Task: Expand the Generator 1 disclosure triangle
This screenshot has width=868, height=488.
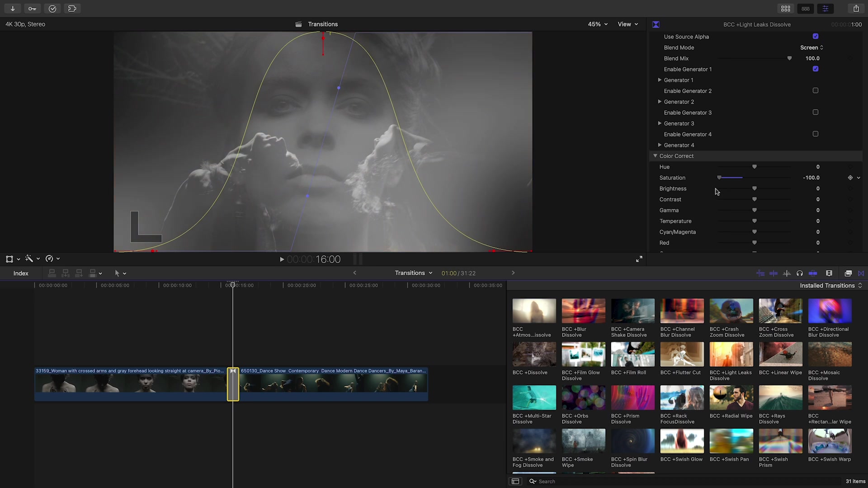Action: click(x=660, y=80)
